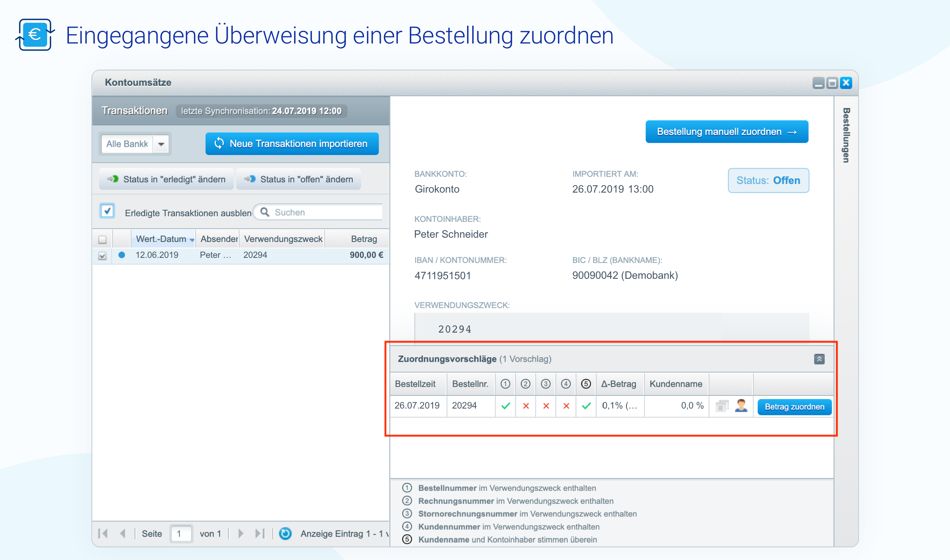Click the Verwendungszweck text box showing 20294
950x560 pixels.
coord(612,328)
